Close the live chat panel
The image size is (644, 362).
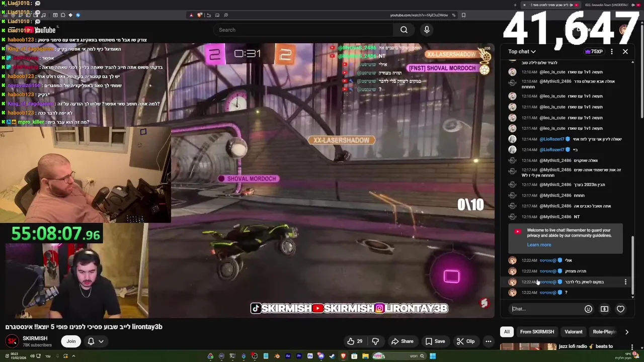click(625, 51)
